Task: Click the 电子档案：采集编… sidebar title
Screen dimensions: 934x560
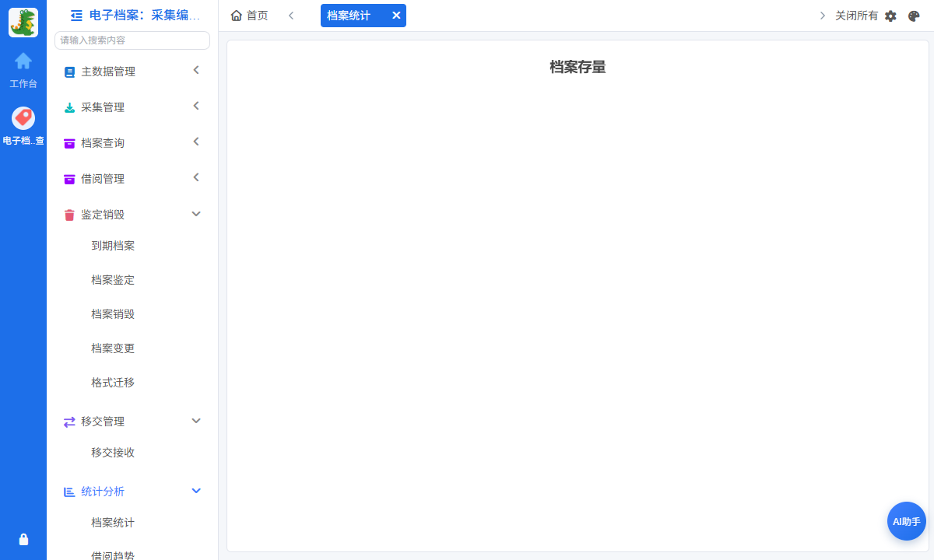Action: coord(145,15)
